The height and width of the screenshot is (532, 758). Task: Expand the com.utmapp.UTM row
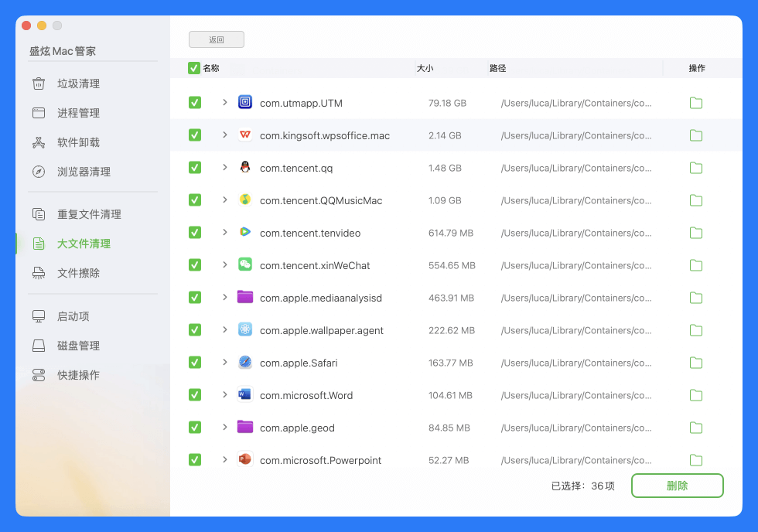coord(225,103)
